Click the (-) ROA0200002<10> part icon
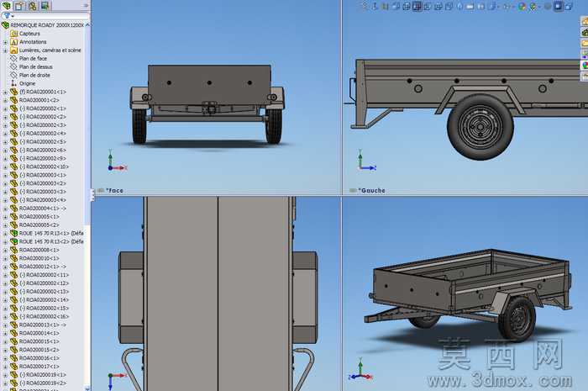The height and width of the screenshot is (391, 588). click(x=14, y=166)
